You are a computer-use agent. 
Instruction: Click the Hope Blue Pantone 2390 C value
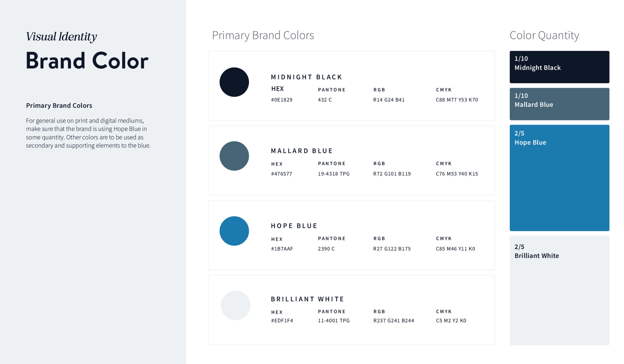pos(326,249)
